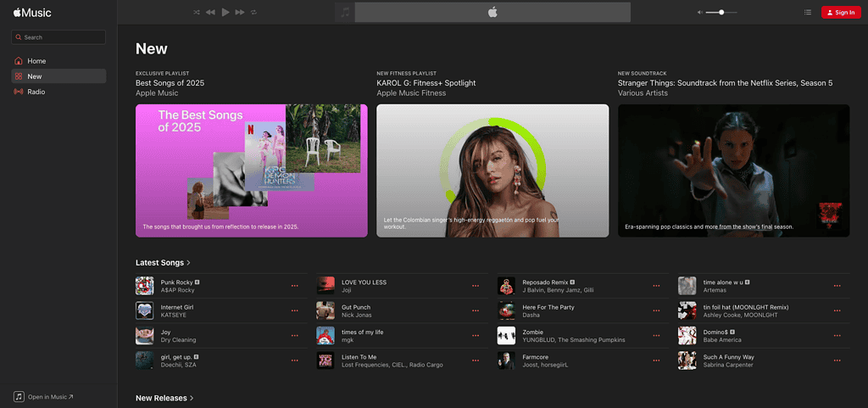Open Apple Music Fitness curator link
868x408 pixels.
(x=411, y=93)
